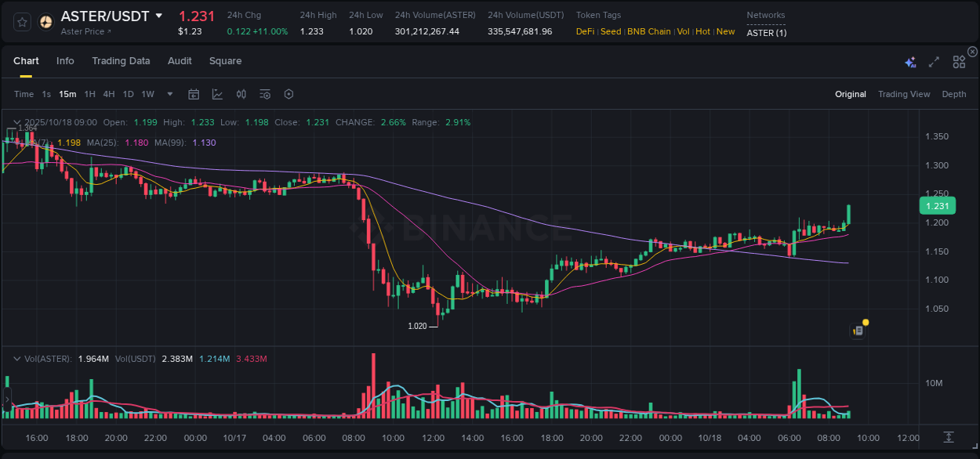Toggle the small order-book panel icon
Viewport: 980px width, 459px height.
click(x=857, y=330)
